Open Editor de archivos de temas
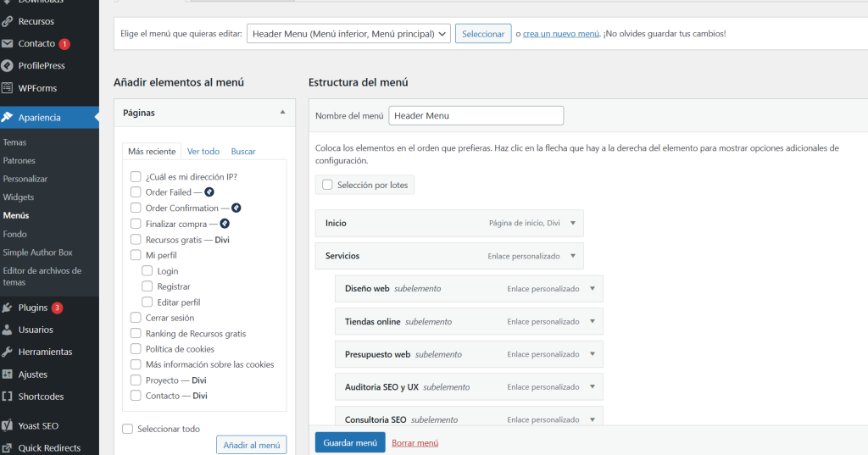This screenshot has height=455, width=868. tap(42, 276)
